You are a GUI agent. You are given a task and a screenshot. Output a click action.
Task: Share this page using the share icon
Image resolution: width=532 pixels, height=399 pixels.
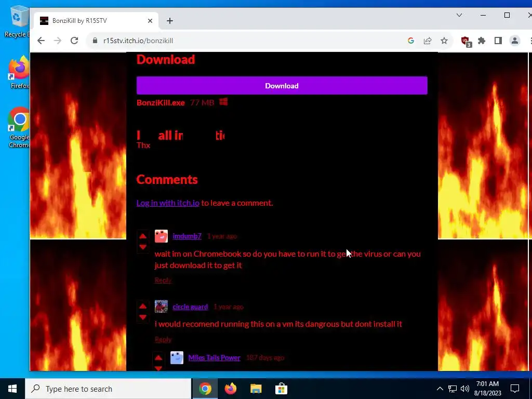click(428, 41)
